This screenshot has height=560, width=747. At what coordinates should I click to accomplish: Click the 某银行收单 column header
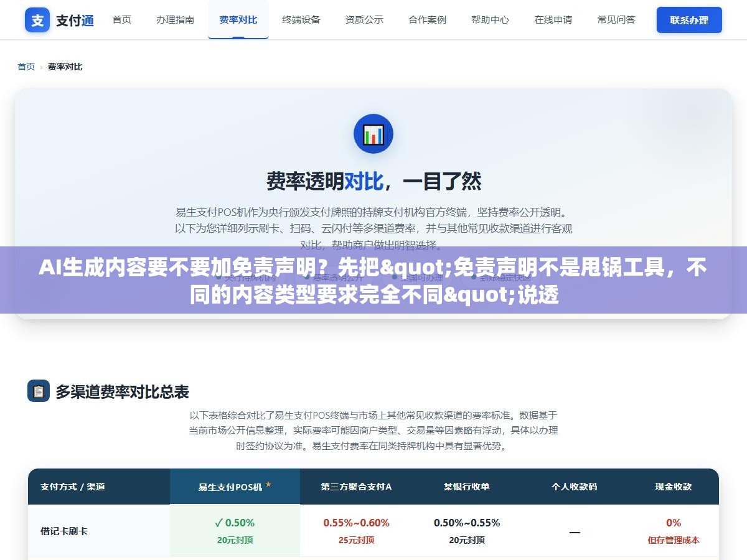(x=466, y=487)
